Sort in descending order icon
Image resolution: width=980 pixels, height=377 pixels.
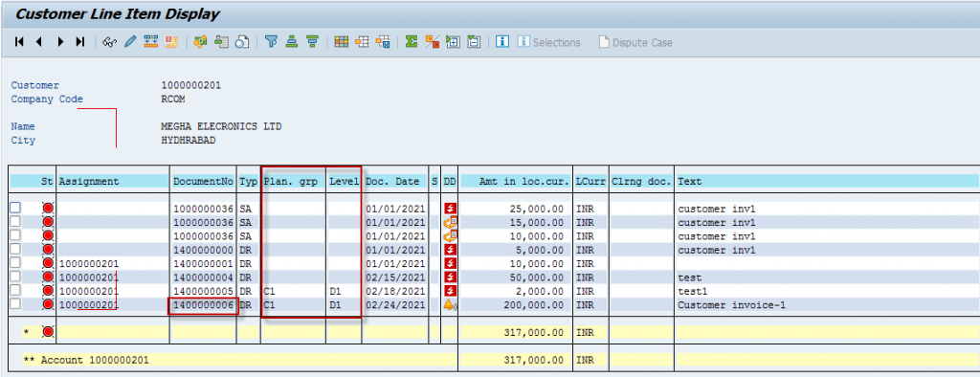[313, 42]
